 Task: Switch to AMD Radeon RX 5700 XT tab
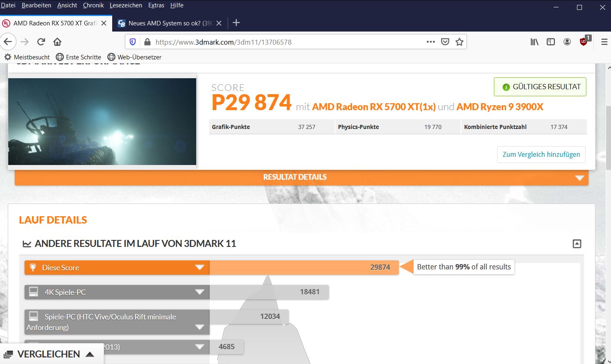click(x=55, y=23)
